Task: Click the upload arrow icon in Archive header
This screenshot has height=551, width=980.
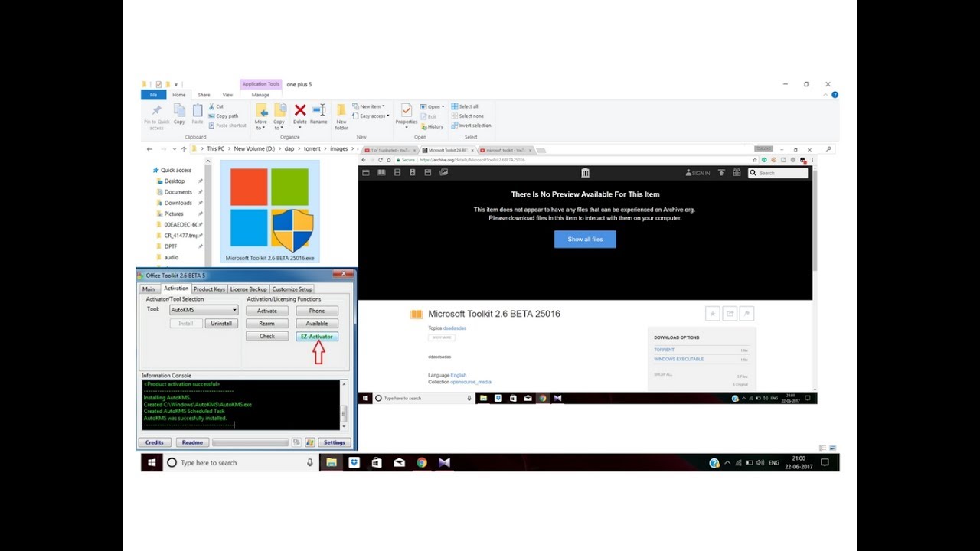Action: (x=721, y=173)
